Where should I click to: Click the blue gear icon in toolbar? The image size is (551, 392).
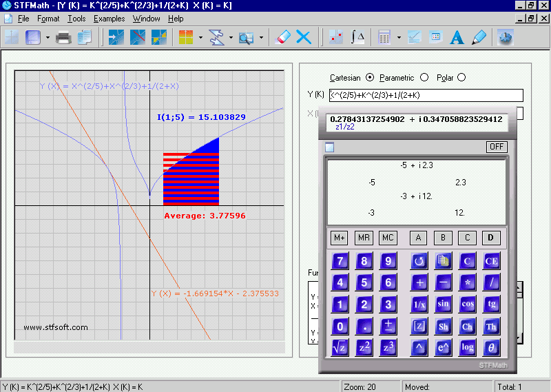506,37
